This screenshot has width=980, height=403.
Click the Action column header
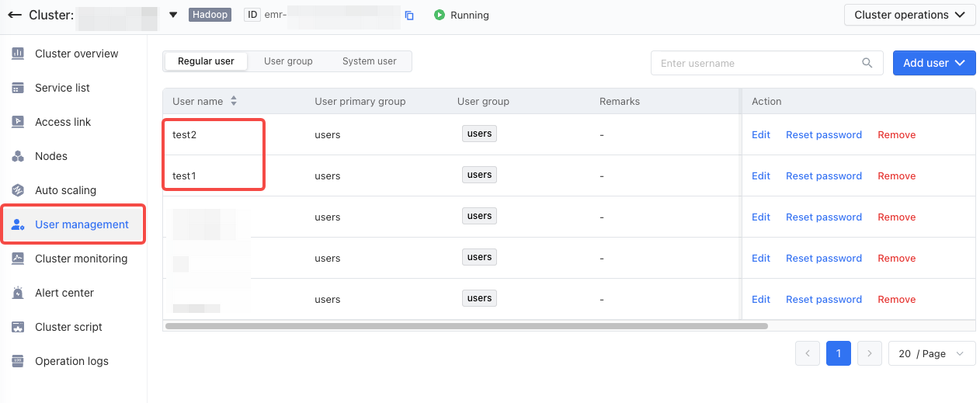coord(766,101)
